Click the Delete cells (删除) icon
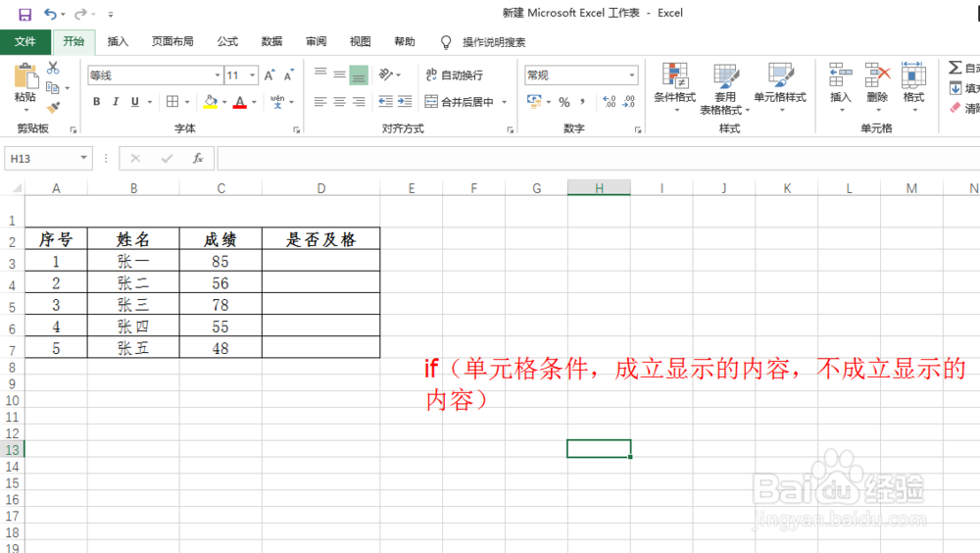 tap(877, 75)
